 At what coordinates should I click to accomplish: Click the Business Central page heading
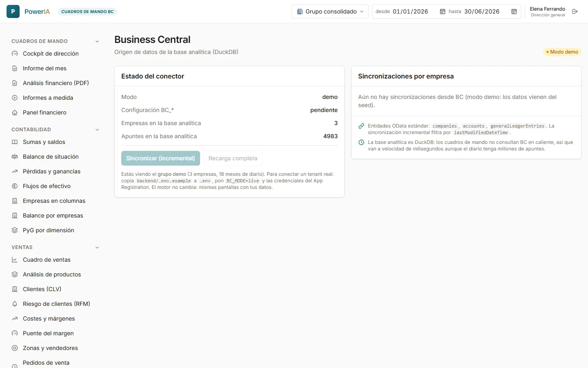click(152, 40)
